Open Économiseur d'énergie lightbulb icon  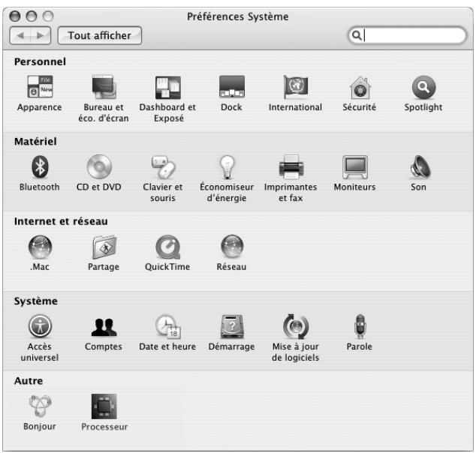227,166
